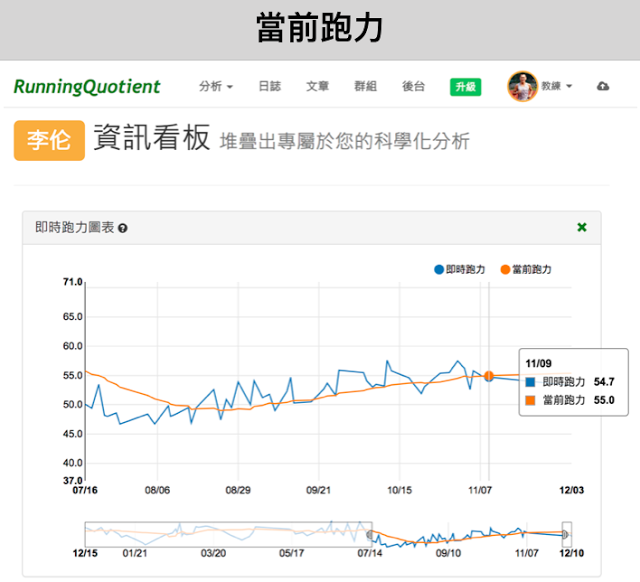The height and width of the screenshot is (582, 640).
Task: Go to the 日誌 page
Action: [270, 87]
